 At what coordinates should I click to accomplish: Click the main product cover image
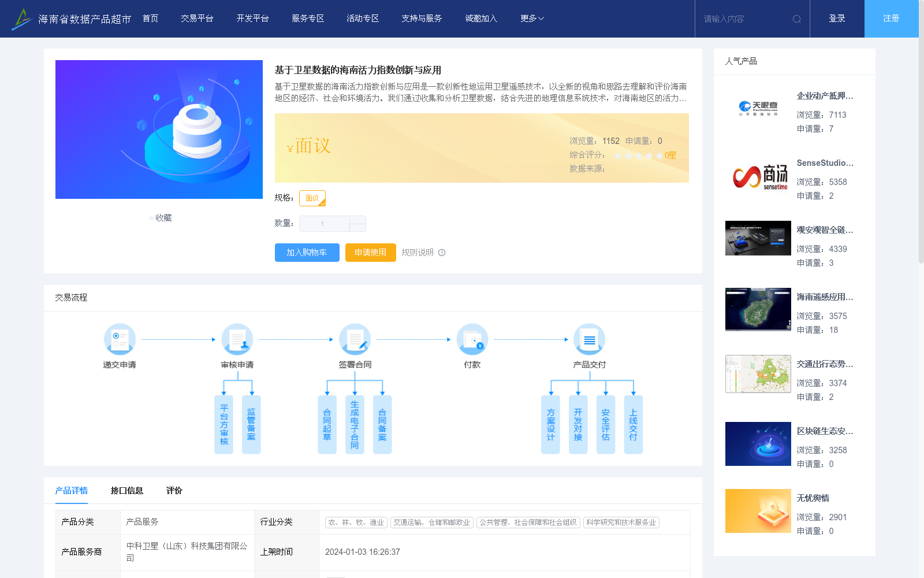click(159, 129)
